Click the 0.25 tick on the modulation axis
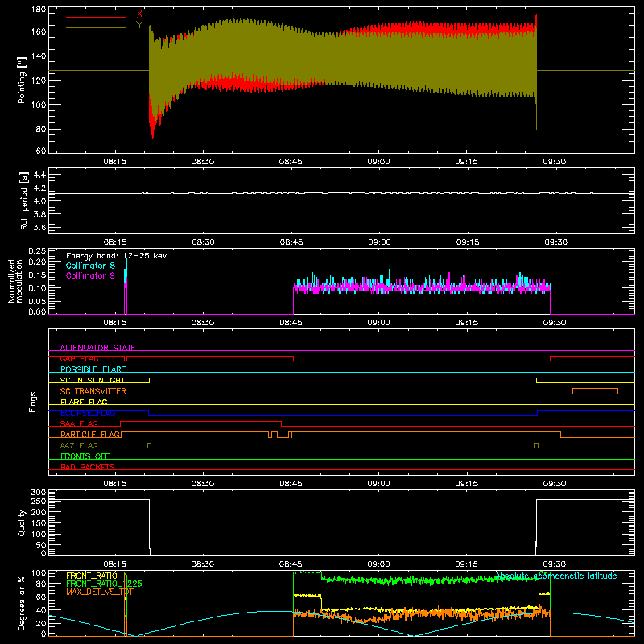The width and height of the screenshot is (644, 644). 37,251
